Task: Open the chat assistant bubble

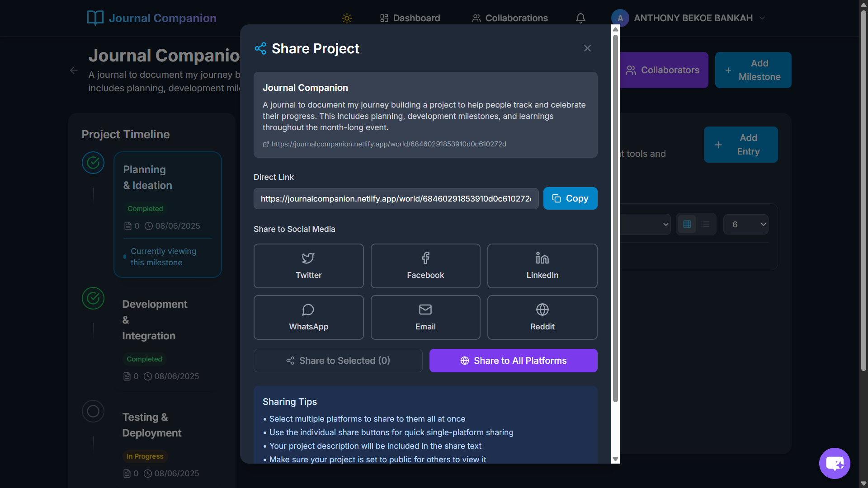Action: point(834,463)
